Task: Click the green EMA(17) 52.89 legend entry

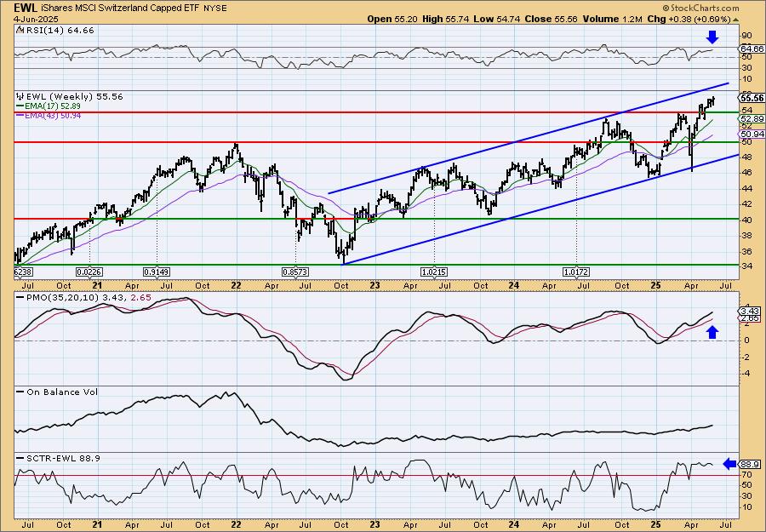Action: (49, 106)
